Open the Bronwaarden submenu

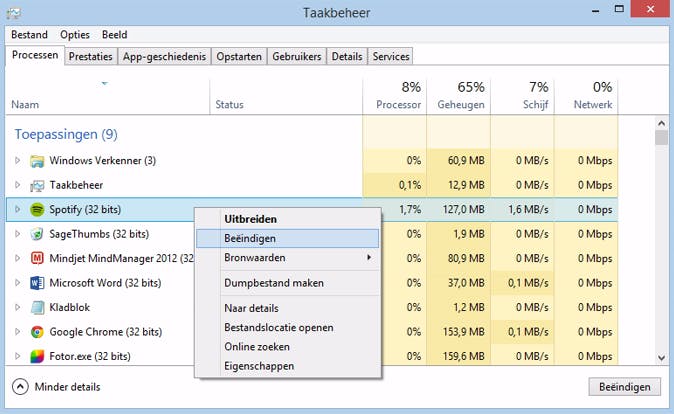click(x=288, y=258)
